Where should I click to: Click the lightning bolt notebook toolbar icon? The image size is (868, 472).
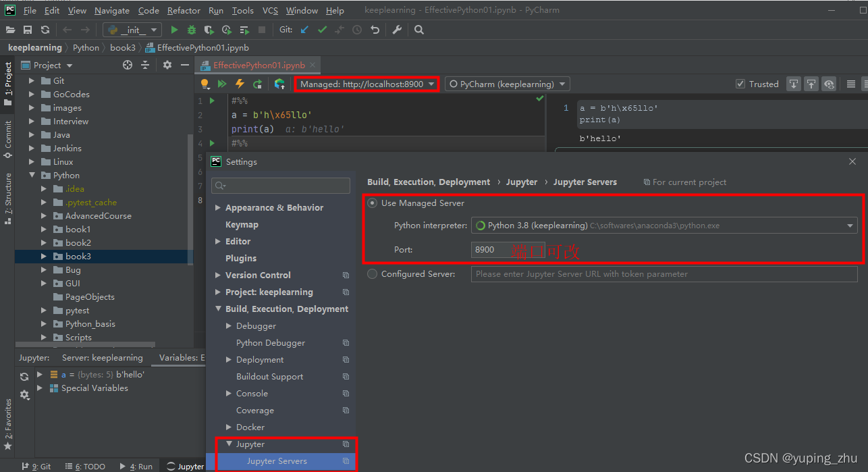pos(240,84)
